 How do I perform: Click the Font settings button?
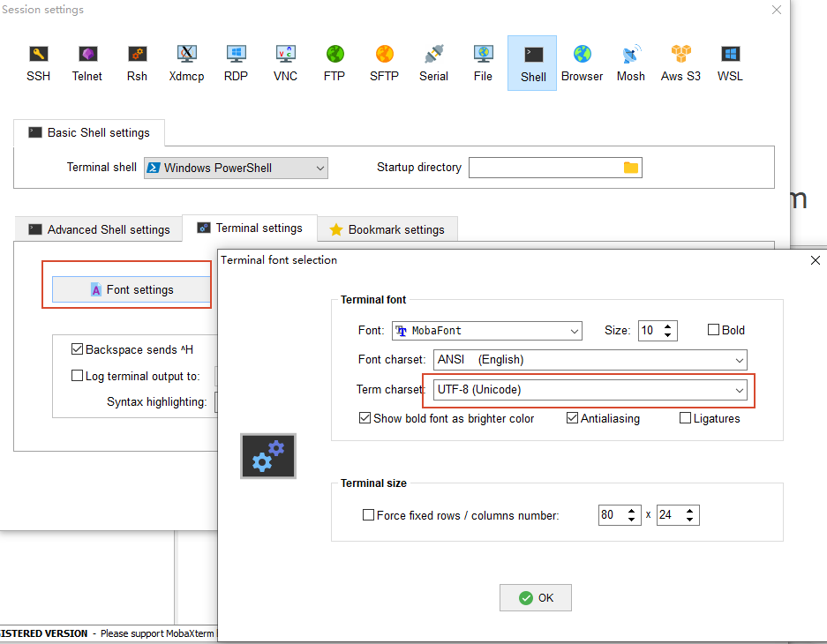[x=132, y=289]
